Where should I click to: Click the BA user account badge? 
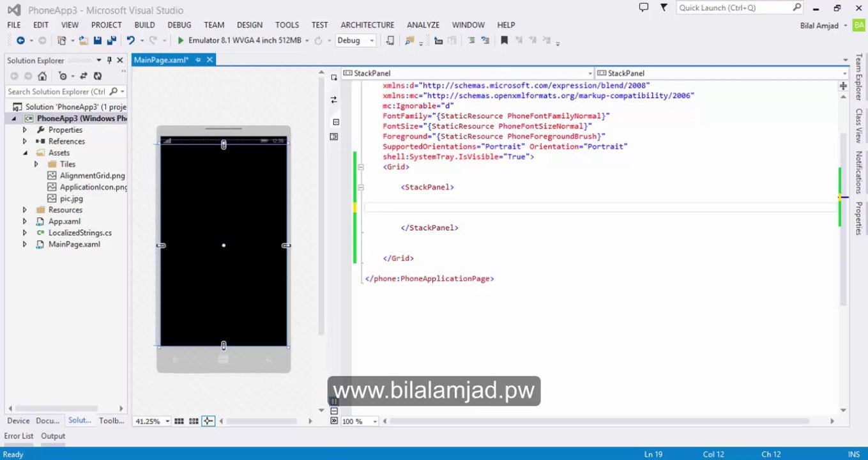pyautogui.click(x=859, y=26)
